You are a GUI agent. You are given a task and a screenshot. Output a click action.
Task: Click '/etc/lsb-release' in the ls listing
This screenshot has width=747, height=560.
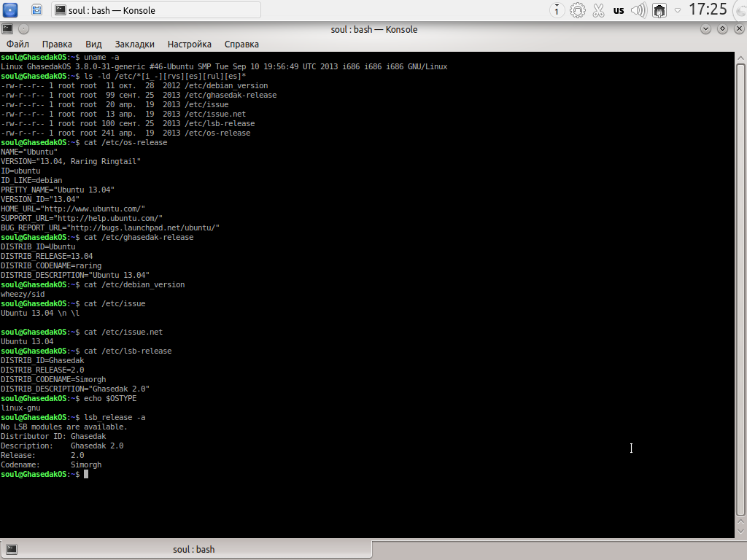pyautogui.click(x=220, y=124)
